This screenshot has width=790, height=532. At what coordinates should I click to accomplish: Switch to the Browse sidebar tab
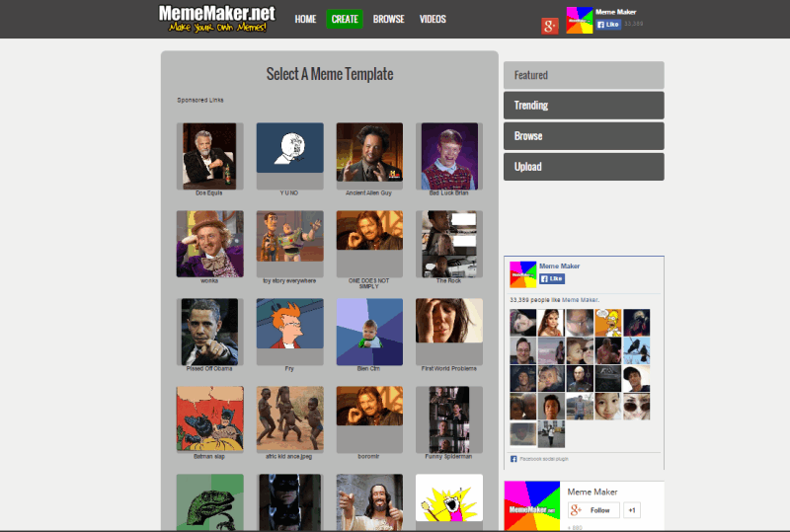point(584,136)
